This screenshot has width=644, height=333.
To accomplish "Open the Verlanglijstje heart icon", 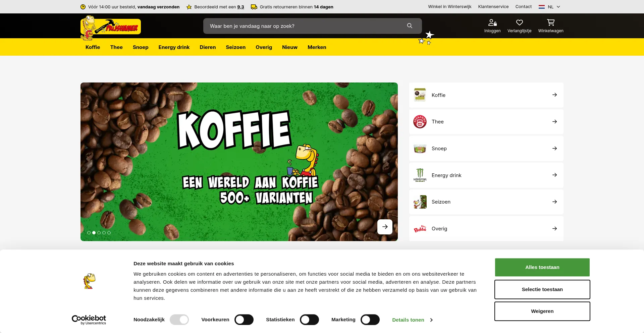I will (x=519, y=22).
